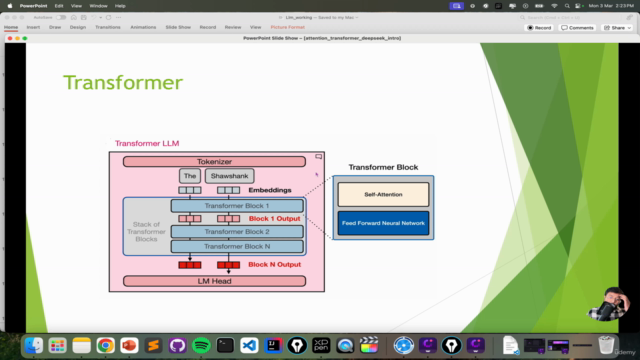Click the comment marker on the slide image
640x360 pixels.
coord(318,156)
